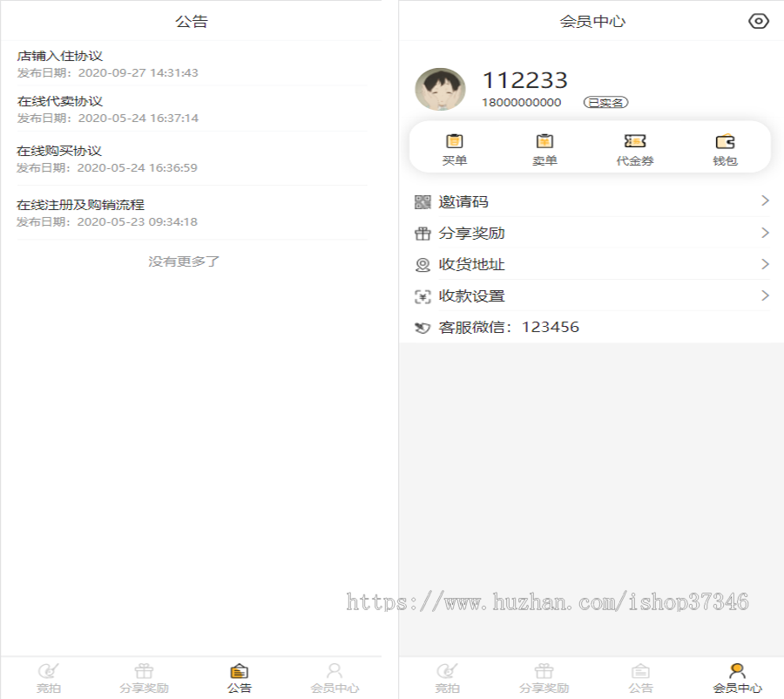Click date 2020-05-24 16:36:59

(x=137, y=167)
